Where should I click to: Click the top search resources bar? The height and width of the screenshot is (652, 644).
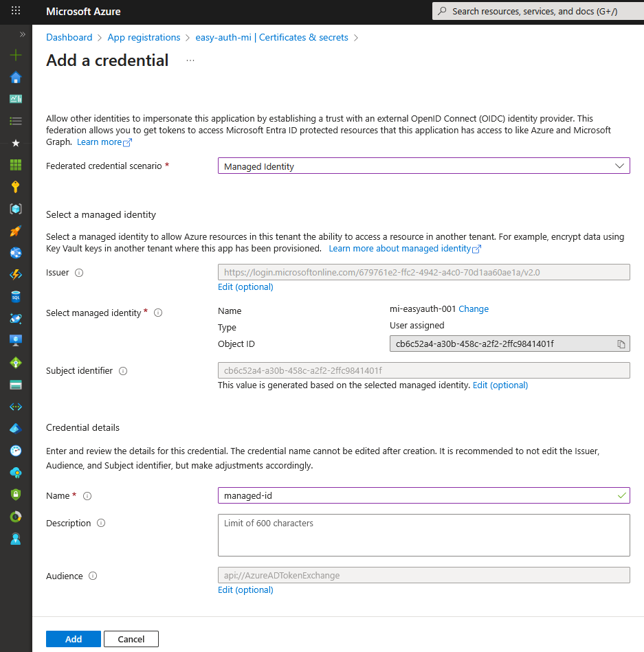538,11
